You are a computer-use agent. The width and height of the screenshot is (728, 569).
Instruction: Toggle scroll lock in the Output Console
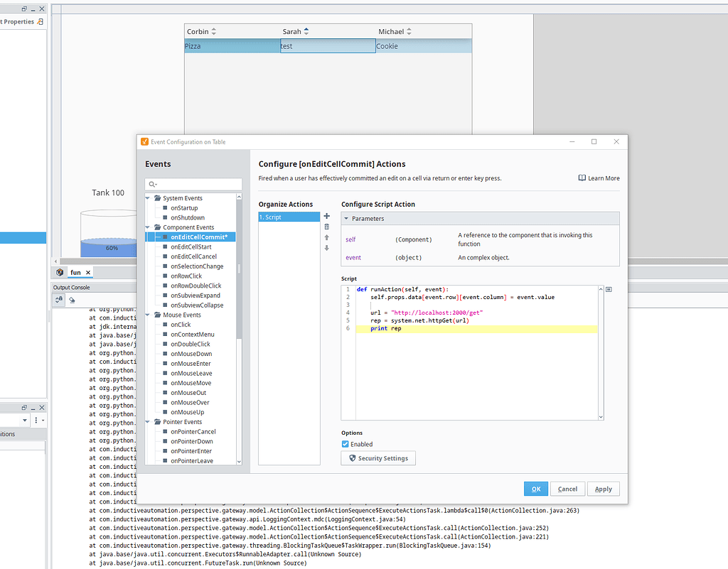click(x=58, y=300)
